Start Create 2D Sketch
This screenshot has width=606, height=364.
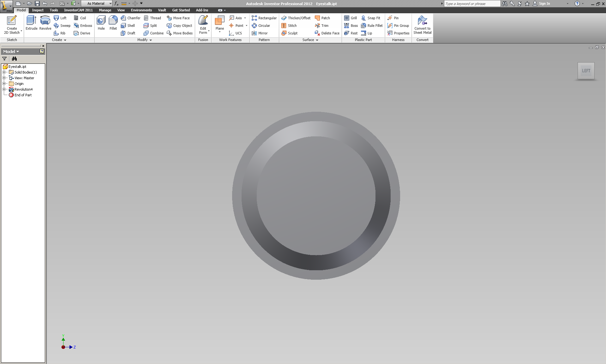pyautogui.click(x=12, y=25)
